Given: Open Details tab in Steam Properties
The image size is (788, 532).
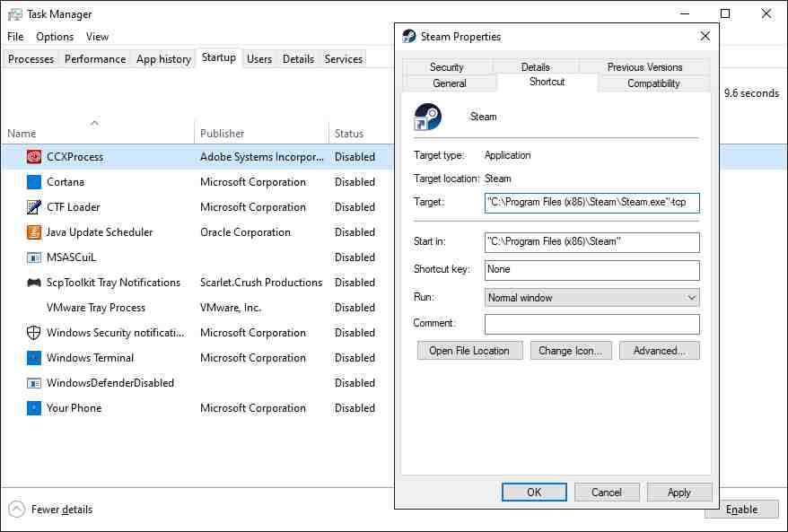Looking at the screenshot, I should 535,66.
